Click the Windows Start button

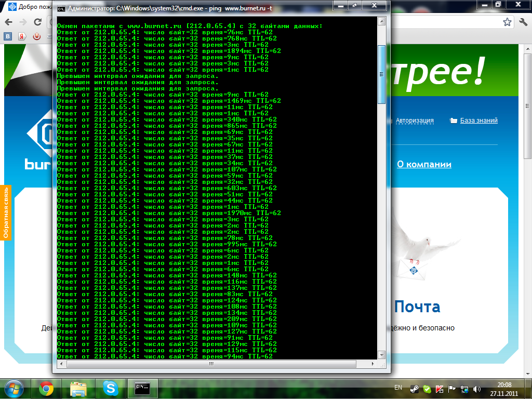click(14, 388)
